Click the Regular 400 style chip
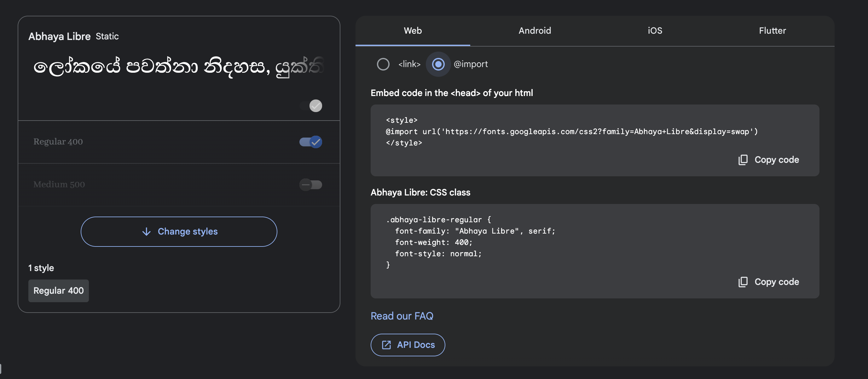Viewport: 868px width, 379px height. pos(58,291)
